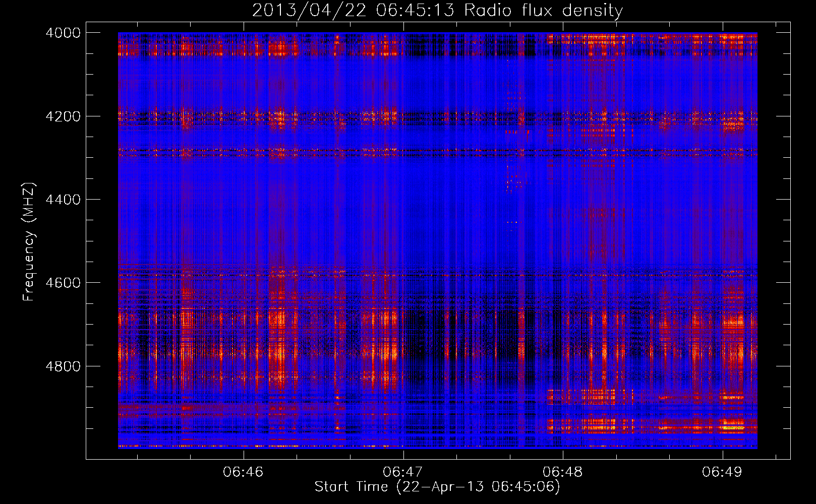
Task: Click the 4200 frequency axis label
Action: (63, 116)
